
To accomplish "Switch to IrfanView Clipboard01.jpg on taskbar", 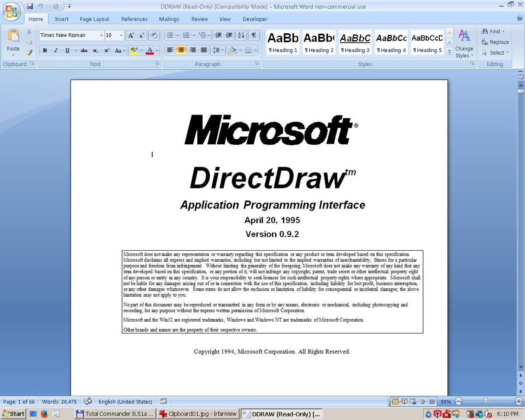I will 198,413.
